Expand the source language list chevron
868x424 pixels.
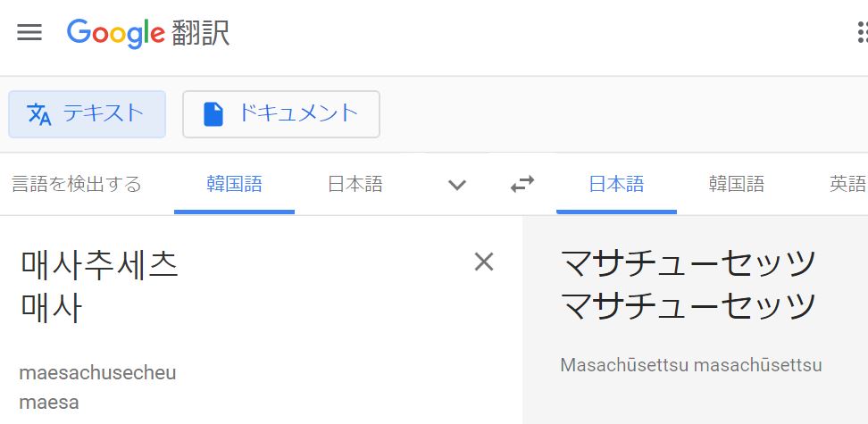click(457, 185)
